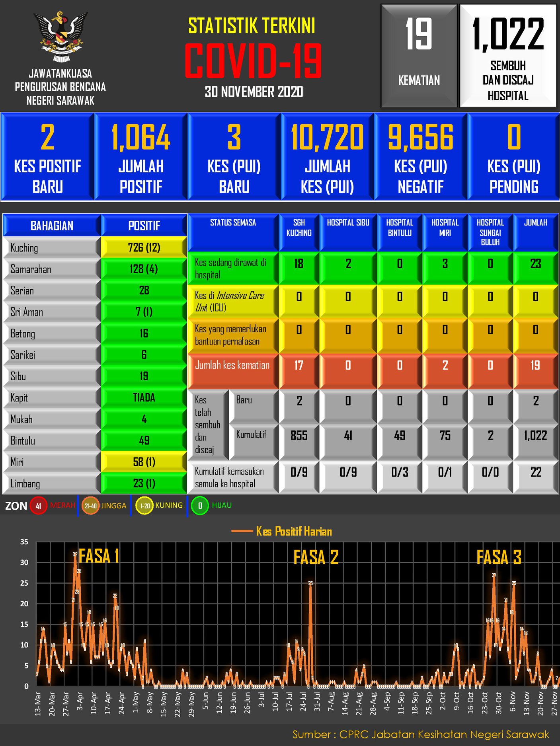Click the Serian division row label
560x746 pixels.
coord(52,290)
